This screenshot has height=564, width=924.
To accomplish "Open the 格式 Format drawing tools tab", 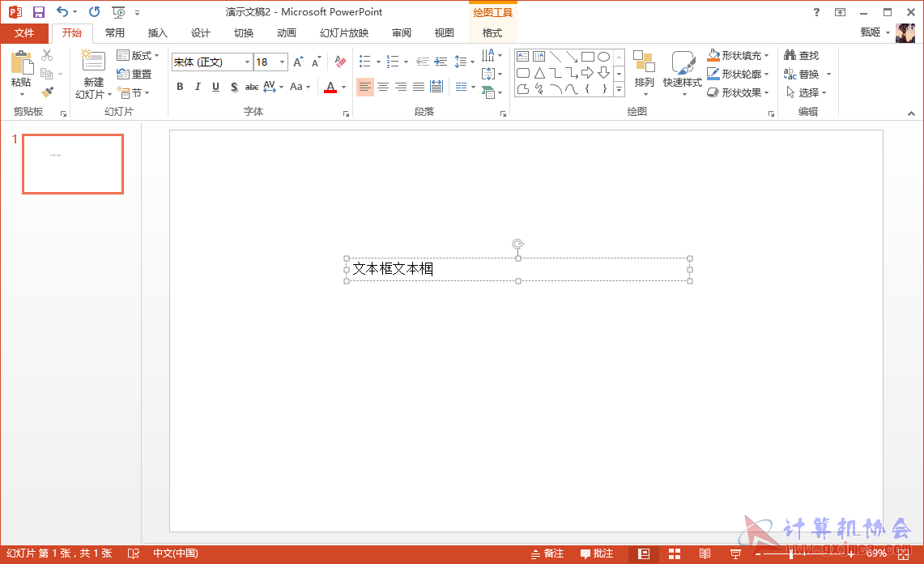I will pos(492,33).
